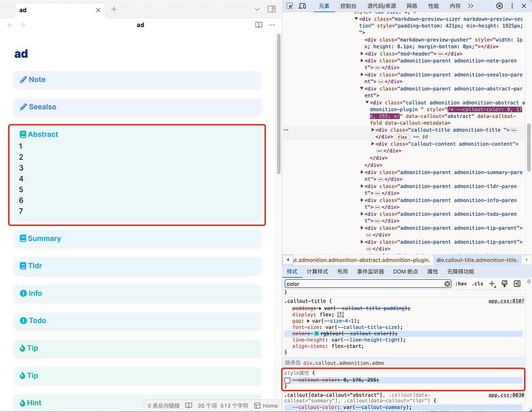Enable the --callout-color style checkbox
The image size is (532, 412).
[288, 381]
